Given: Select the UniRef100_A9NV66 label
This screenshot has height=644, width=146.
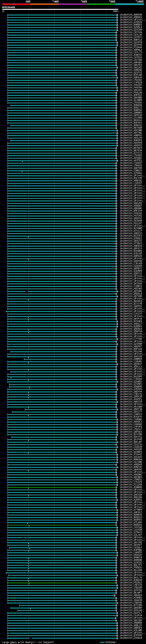Looking at the screenshot, I should [131, 70].
